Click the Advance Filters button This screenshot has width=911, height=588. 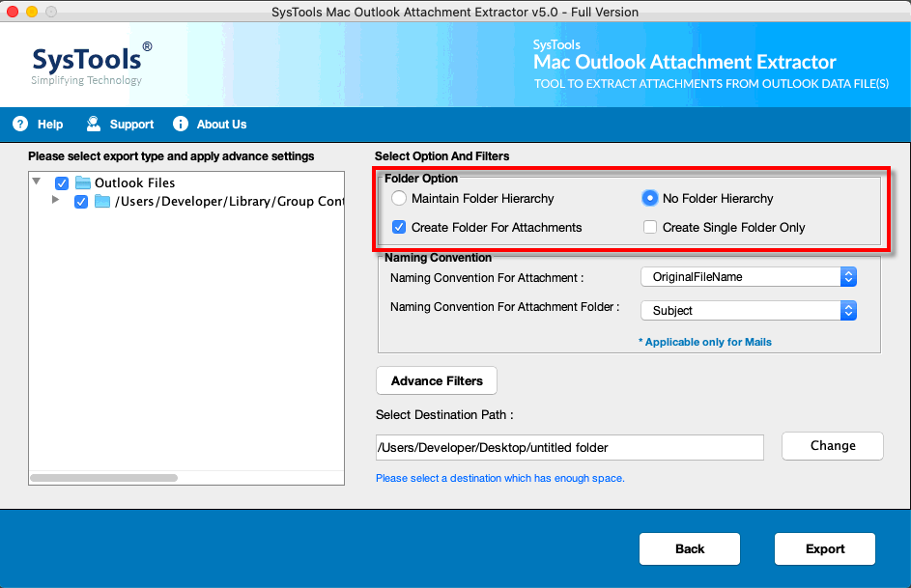click(x=437, y=380)
